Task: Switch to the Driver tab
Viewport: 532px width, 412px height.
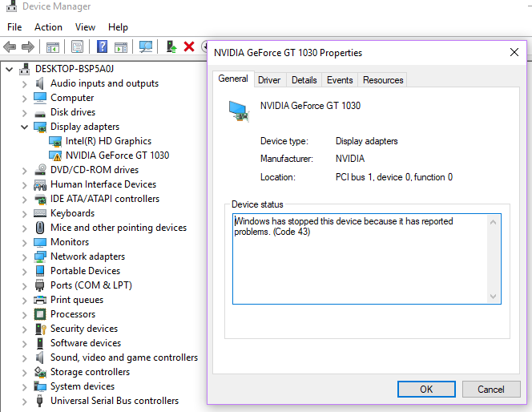Action: point(269,80)
